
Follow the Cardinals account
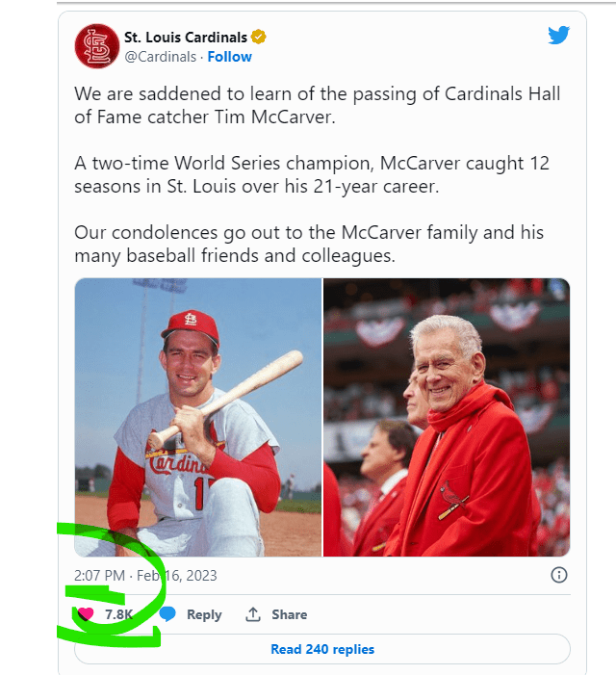(x=230, y=57)
